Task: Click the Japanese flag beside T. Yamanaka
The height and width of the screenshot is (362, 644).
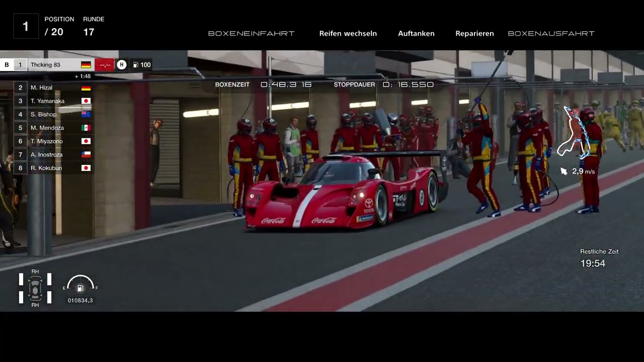Action: click(86, 101)
